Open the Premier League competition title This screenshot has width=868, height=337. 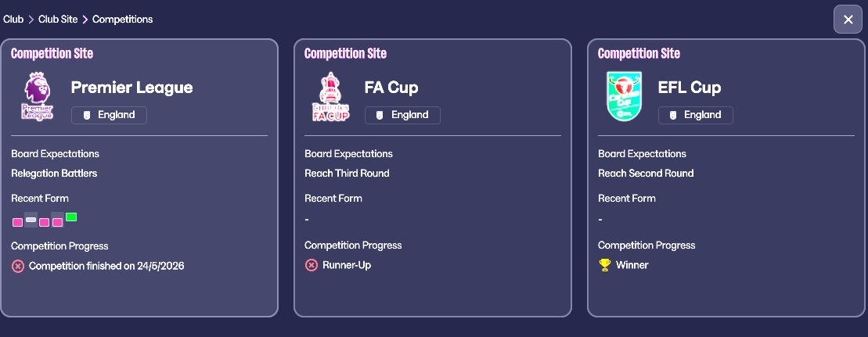pyautogui.click(x=131, y=87)
